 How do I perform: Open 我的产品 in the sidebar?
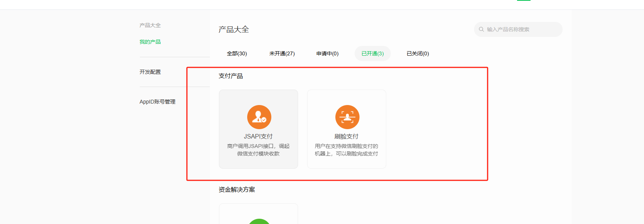pos(150,42)
